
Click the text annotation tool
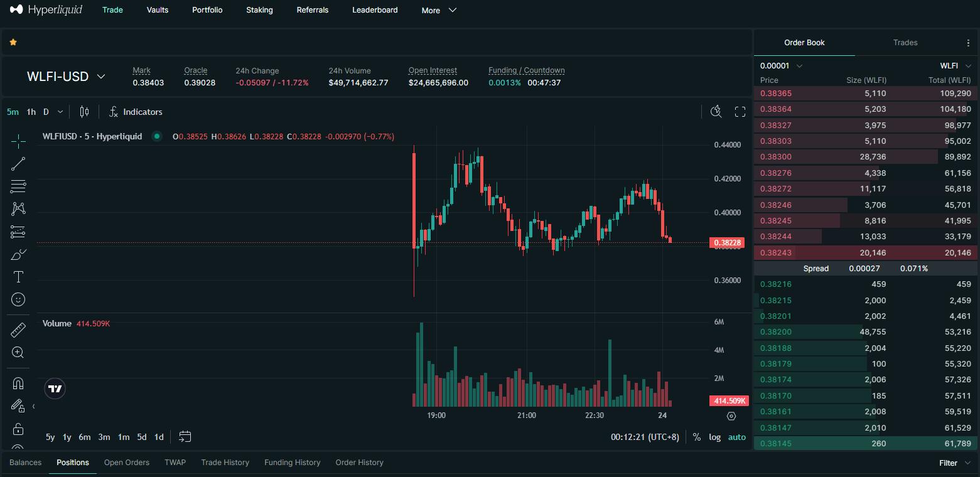[18, 277]
